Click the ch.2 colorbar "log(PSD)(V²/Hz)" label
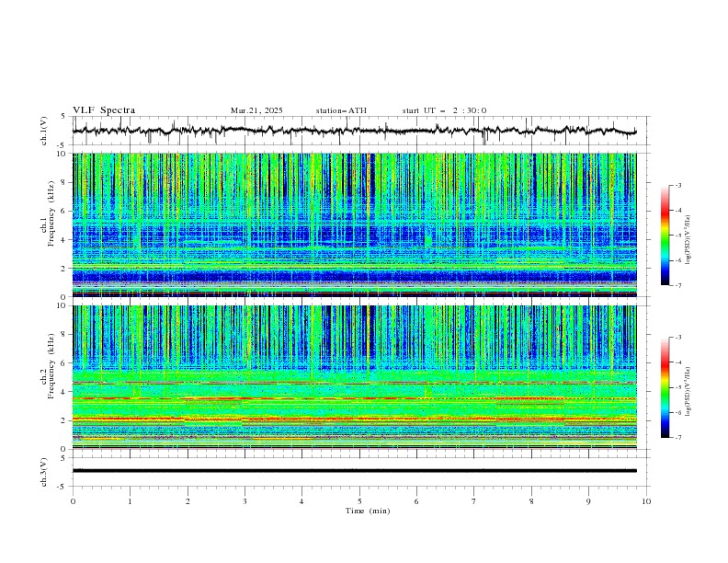Viewport: 728px width, 563px height. [688, 392]
